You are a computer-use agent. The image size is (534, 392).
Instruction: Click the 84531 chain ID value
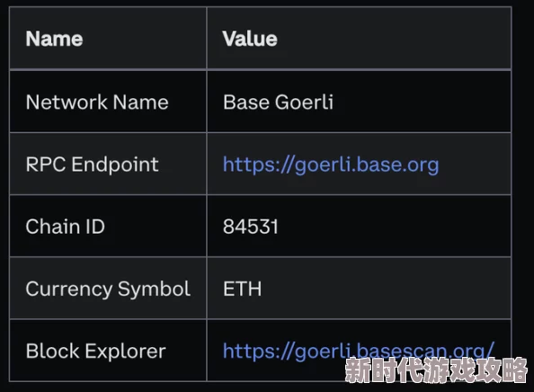[x=250, y=227]
